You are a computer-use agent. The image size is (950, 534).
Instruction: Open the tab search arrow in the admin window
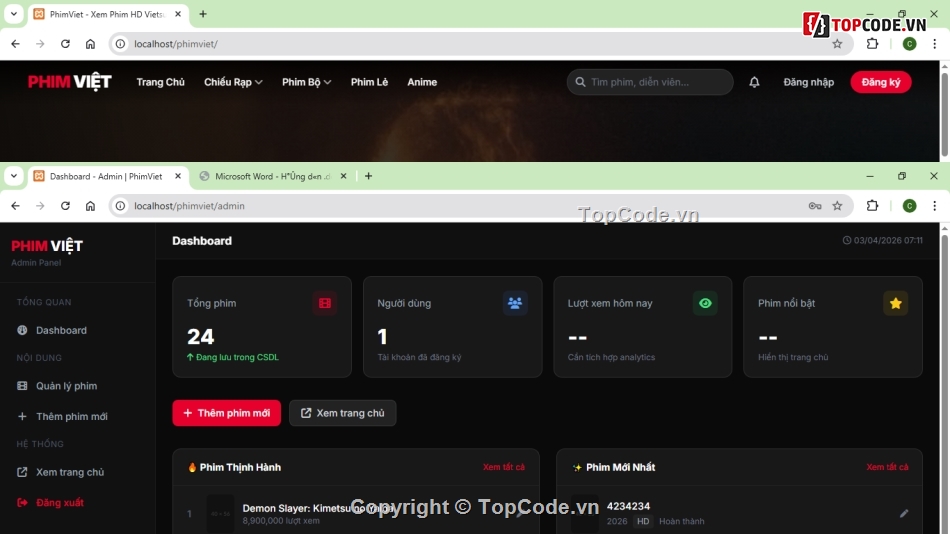pyautogui.click(x=13, y=176)
